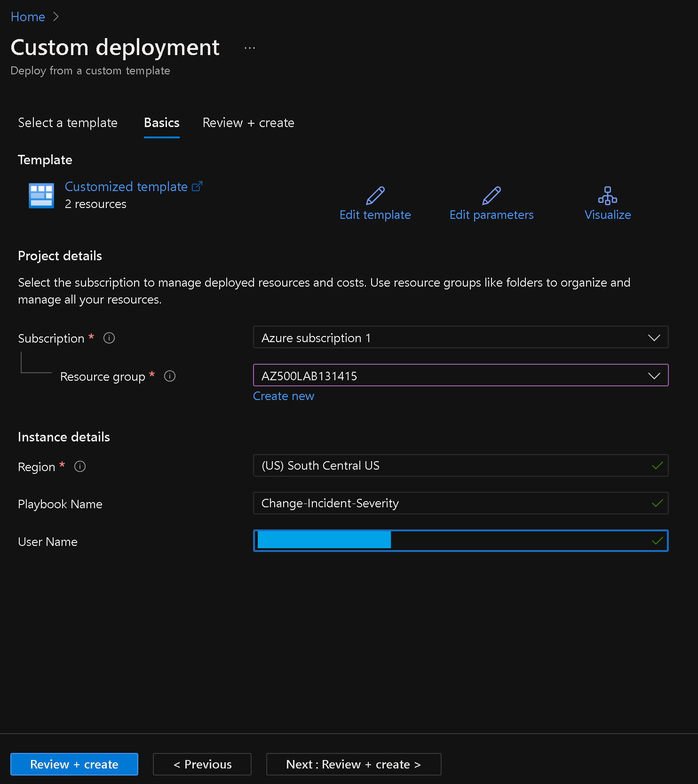Open the Customized template link
Image resolution: width=698 pixels, height=784 pixels.
(126, 187)
